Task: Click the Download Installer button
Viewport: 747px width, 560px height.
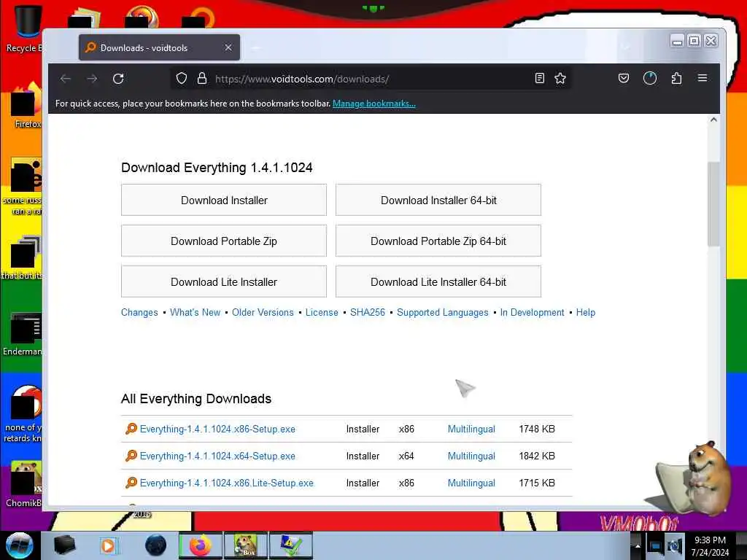Action: point(224,200)
